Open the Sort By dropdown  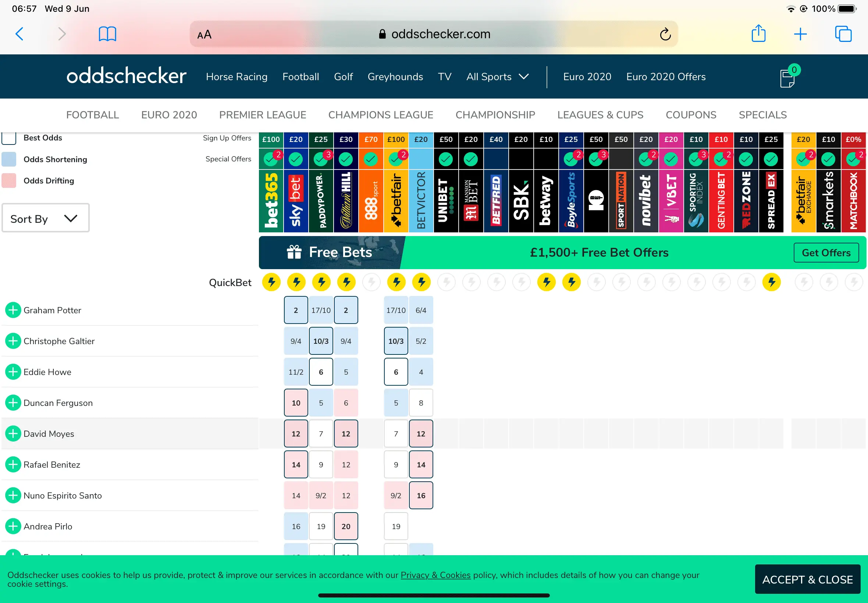45,218
